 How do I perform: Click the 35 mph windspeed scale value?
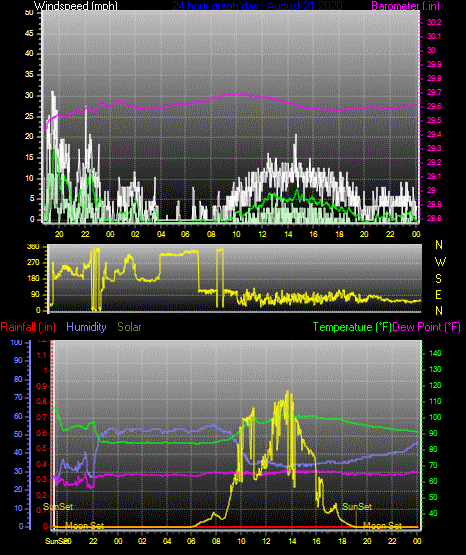coord(29,75)
